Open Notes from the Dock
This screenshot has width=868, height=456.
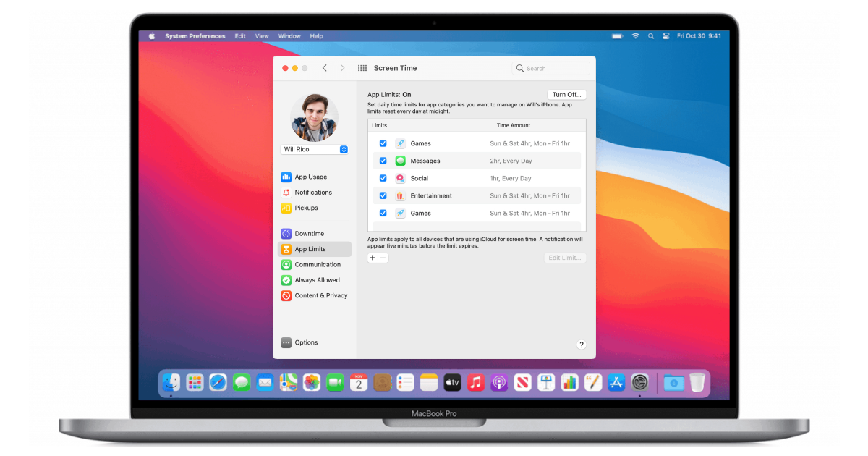tap(429, 382)
